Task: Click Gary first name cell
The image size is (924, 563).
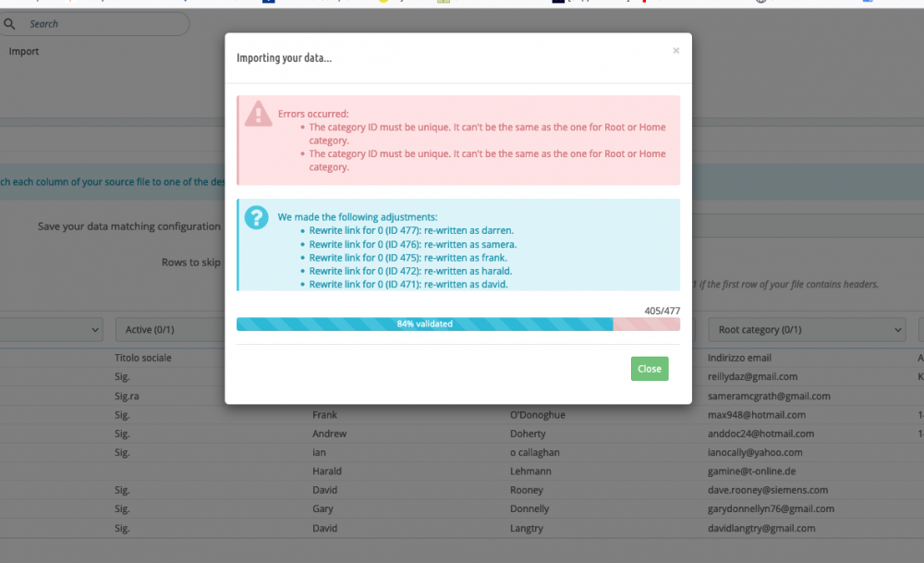Action: [x=322, y=508]
